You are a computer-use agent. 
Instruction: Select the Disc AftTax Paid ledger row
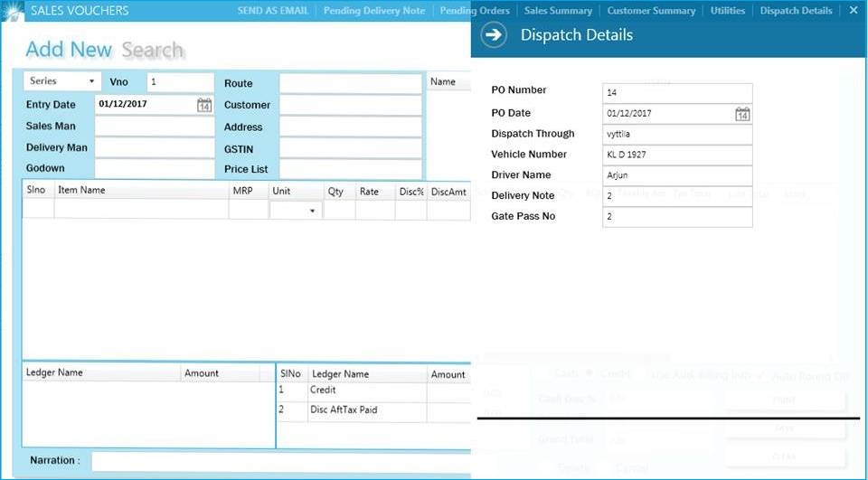(x=373, y=411)
